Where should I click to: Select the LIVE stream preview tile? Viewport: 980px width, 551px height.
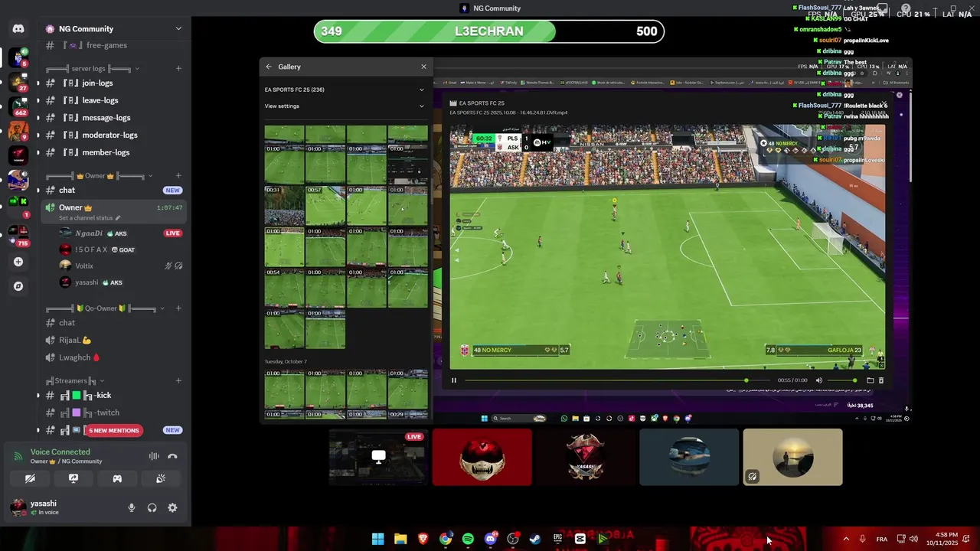click(378, 457)
